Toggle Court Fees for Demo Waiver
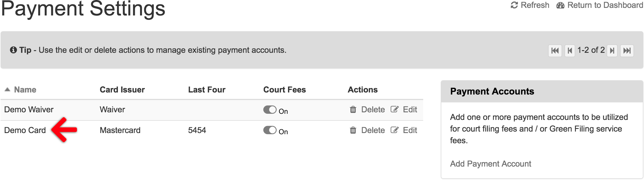This screenshot has width=644, height=180. [x=270, y=110]
